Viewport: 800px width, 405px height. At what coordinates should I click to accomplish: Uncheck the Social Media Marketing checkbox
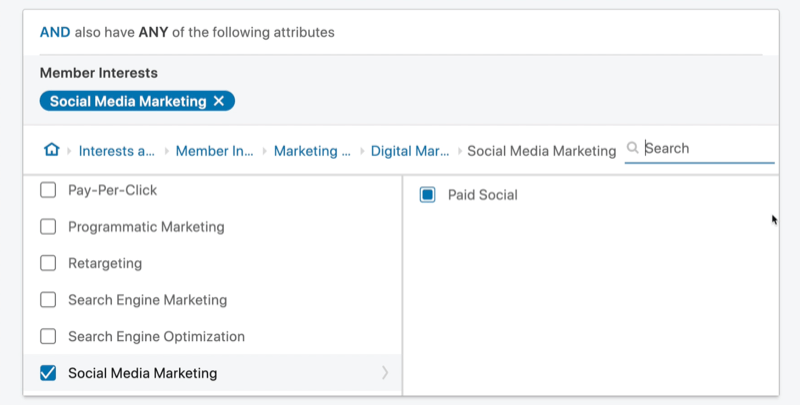click(48, 373)
